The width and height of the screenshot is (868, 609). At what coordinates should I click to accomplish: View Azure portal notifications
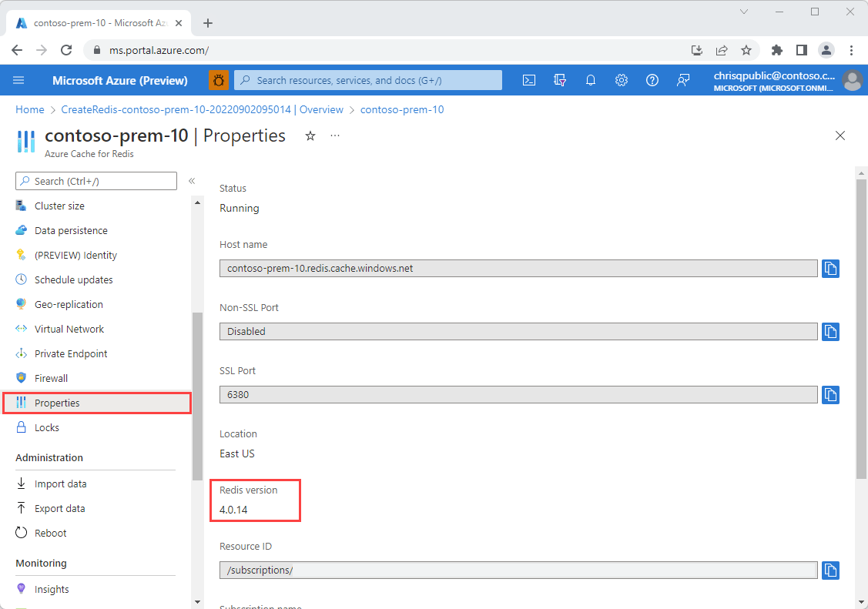[591, 80]
